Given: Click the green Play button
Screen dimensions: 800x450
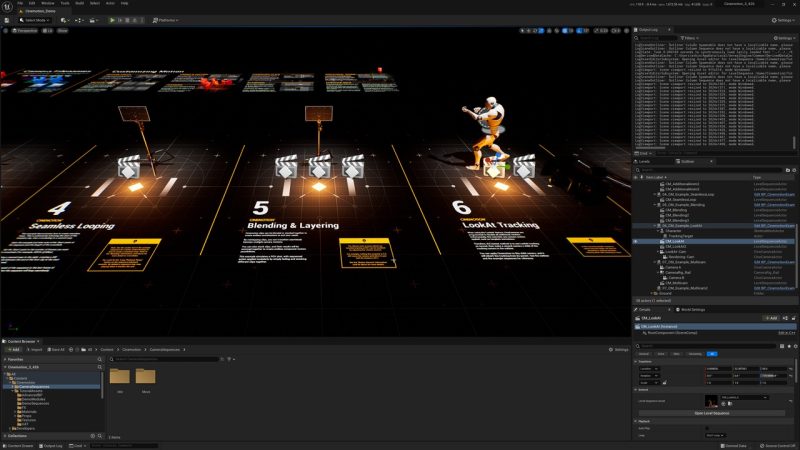Looking at the screenshot, I should pyautogui.click(x=112, y=20).
